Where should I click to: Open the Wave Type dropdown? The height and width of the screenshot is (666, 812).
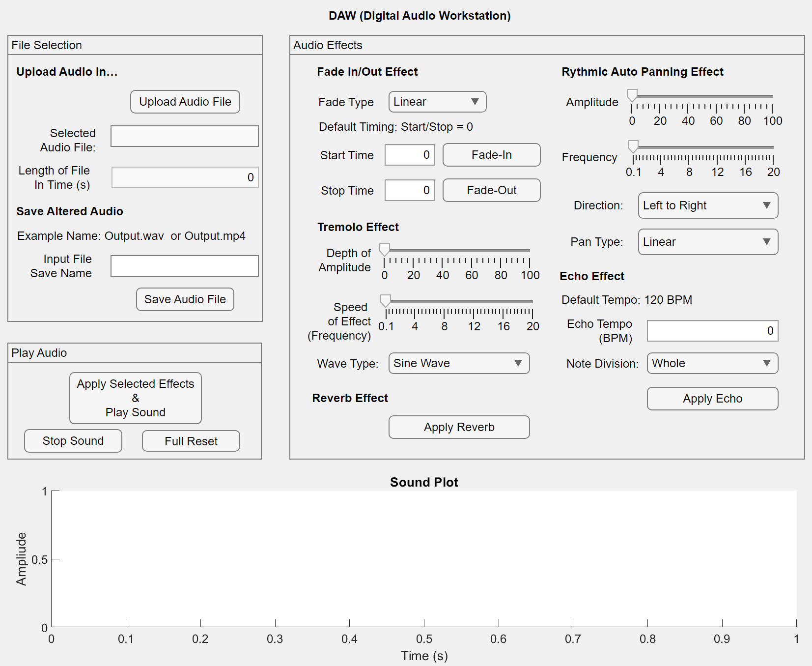458,363
